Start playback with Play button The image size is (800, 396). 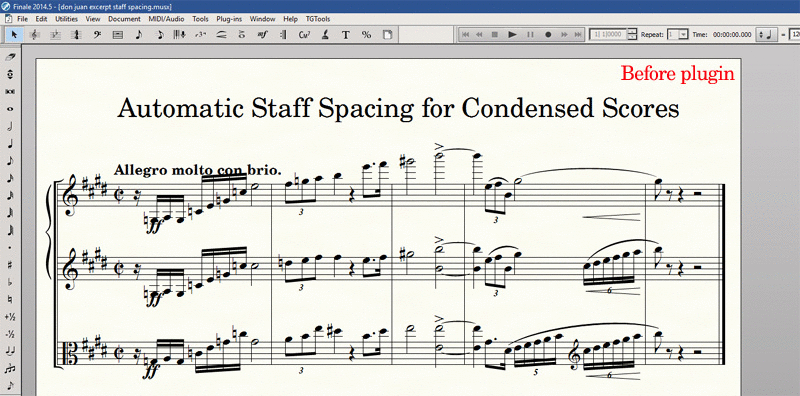tap(513, 34)
